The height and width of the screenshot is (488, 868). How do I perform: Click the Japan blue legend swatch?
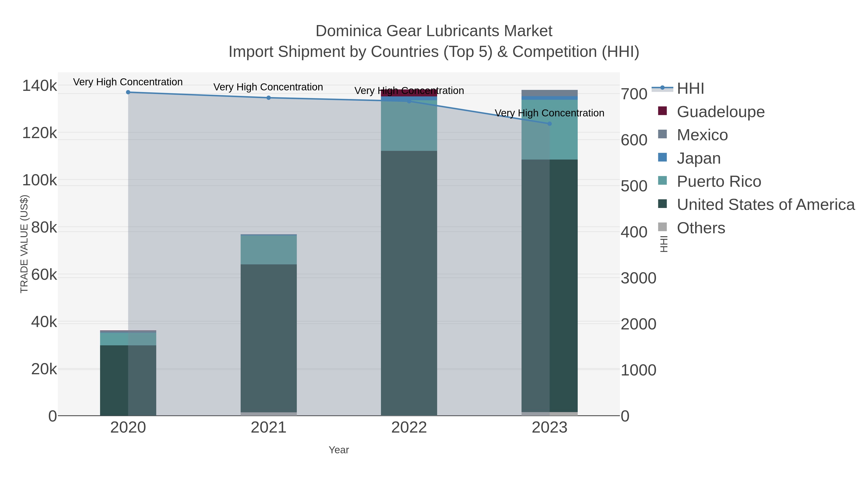[663, 157]
